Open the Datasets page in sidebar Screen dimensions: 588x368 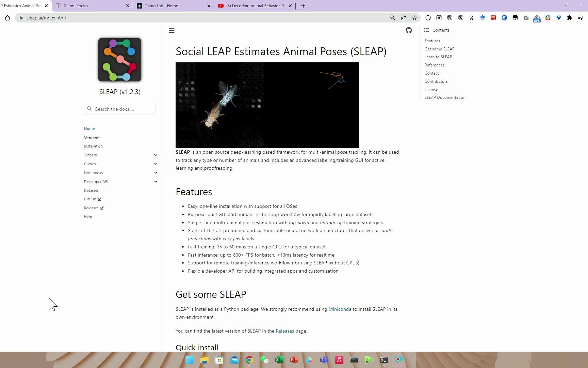(91, 190)
